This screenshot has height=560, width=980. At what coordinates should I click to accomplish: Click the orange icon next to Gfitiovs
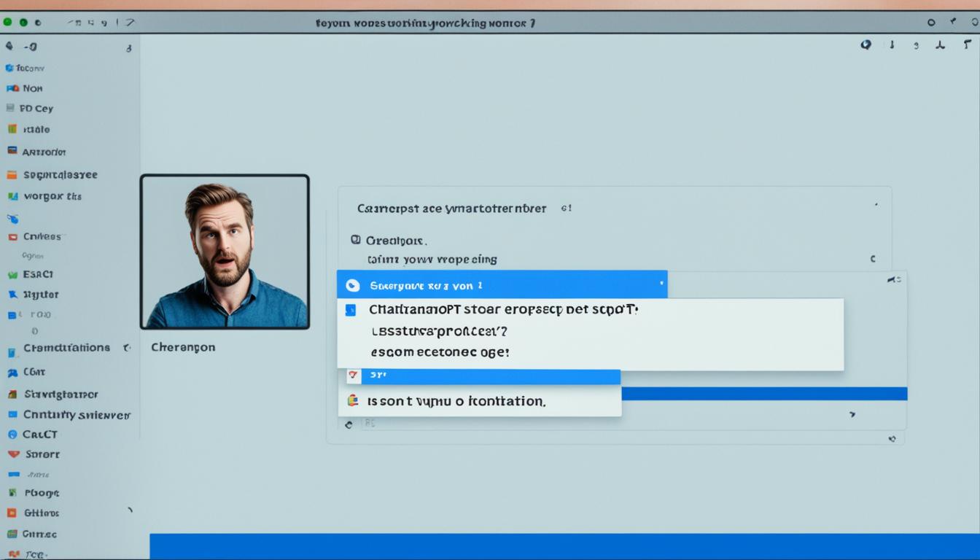[x=12, y=513]
